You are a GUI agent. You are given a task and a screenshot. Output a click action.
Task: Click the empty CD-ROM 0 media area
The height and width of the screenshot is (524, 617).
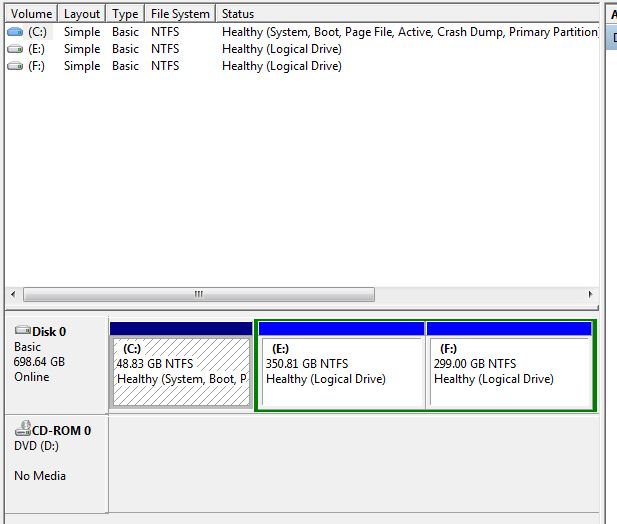pos(350,465)
